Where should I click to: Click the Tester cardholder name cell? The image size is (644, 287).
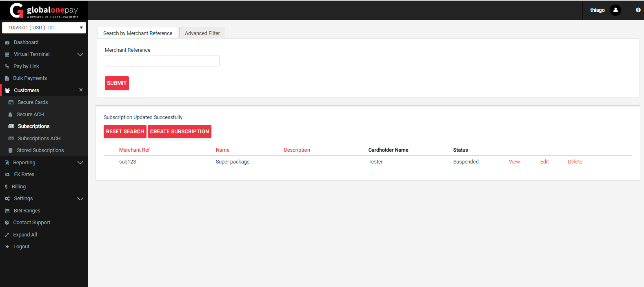(375, 162)
